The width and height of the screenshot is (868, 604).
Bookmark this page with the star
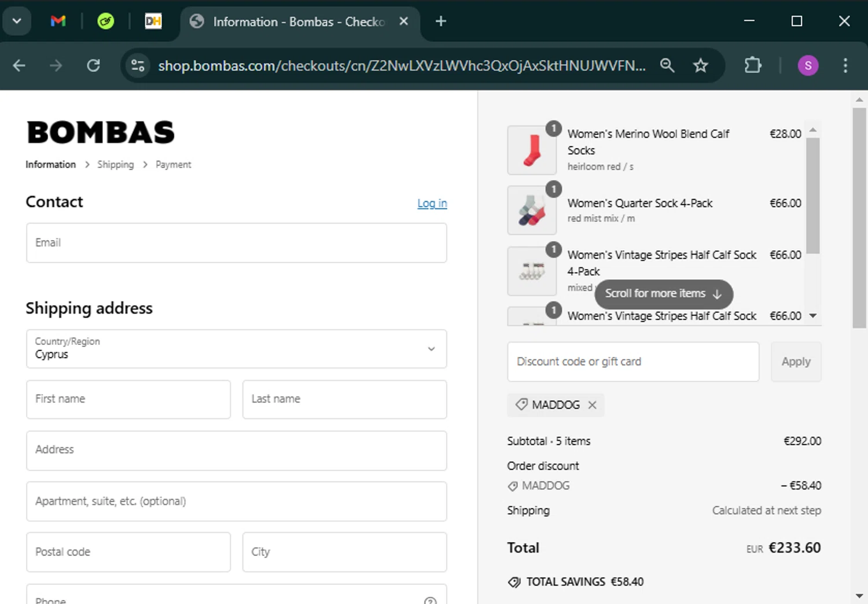point(701,65)
